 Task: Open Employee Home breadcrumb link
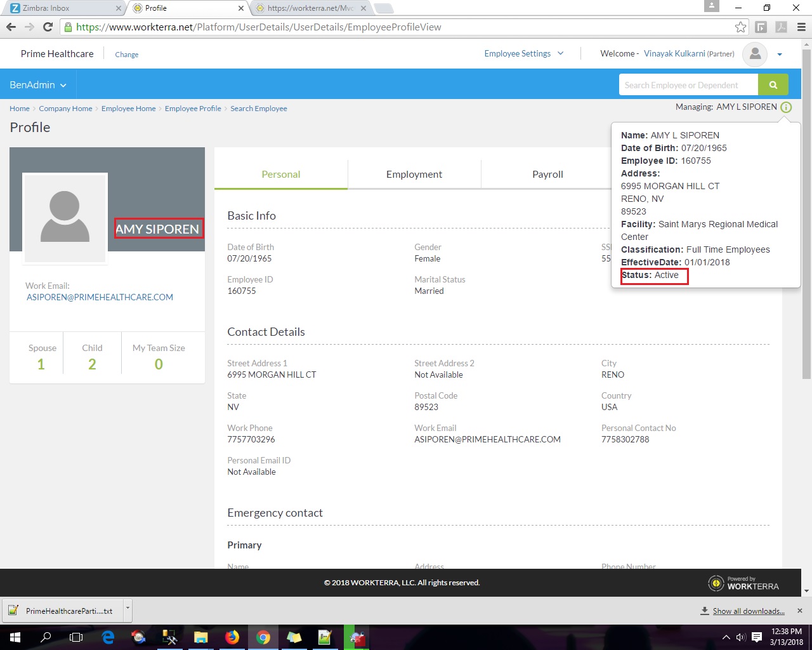128,109
